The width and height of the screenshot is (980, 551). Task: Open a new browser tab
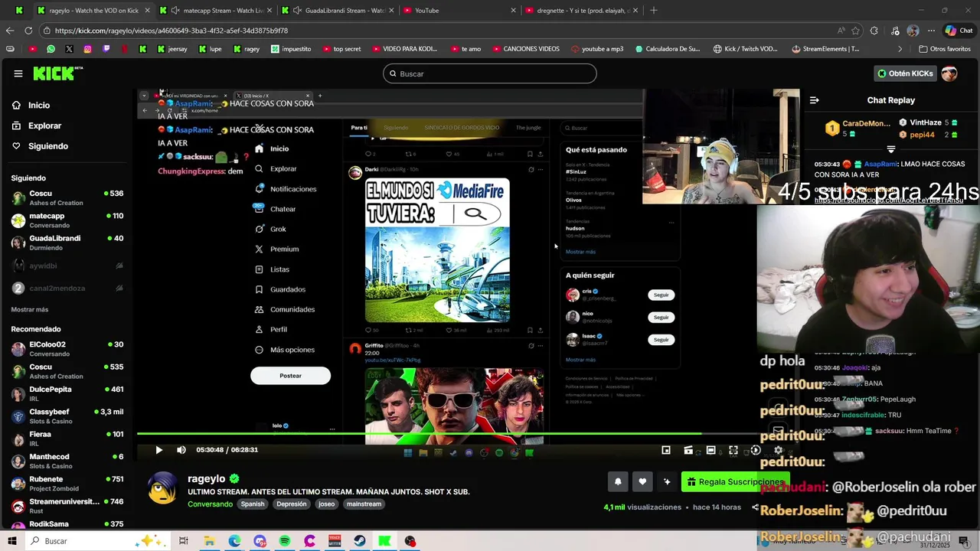pos(653,11)
